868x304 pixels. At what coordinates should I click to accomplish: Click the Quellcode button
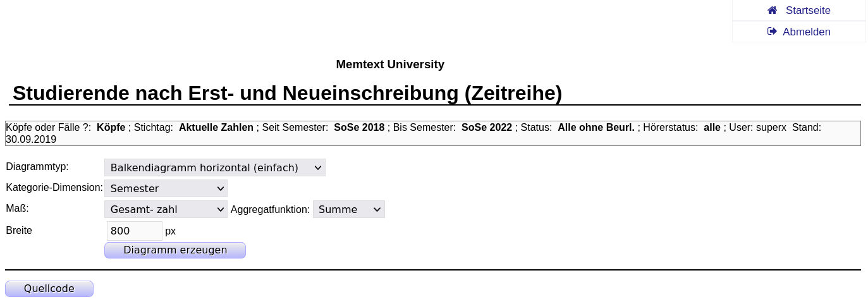49,289
